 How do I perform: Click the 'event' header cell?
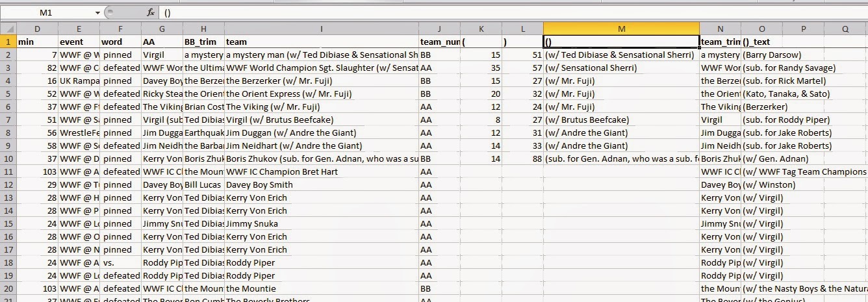coord(79,42)
